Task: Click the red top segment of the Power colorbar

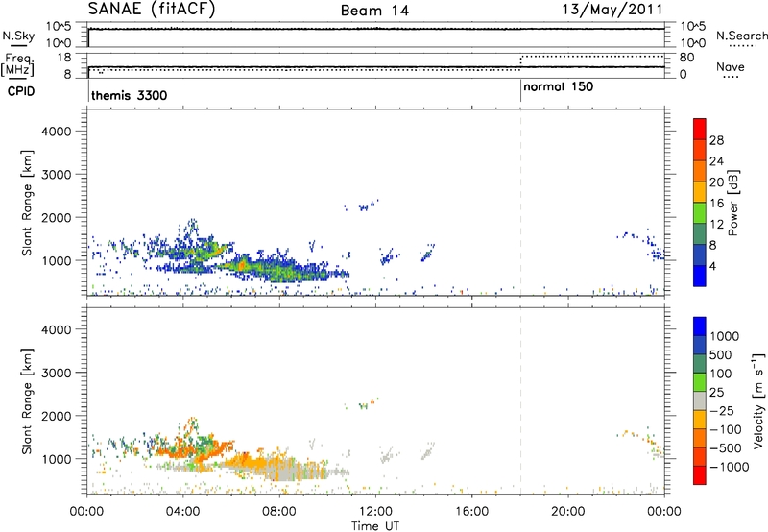Action: 700,129
